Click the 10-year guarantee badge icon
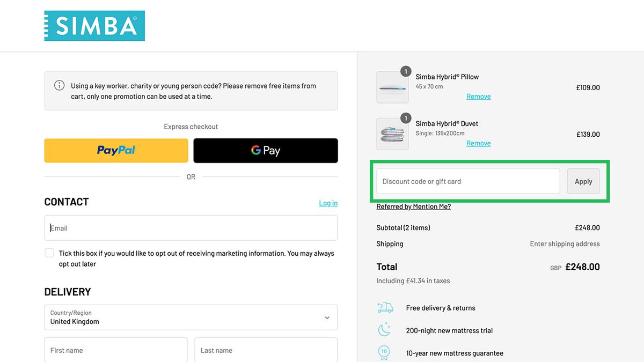This screenshot has width=644, height=362. point(384,352)
